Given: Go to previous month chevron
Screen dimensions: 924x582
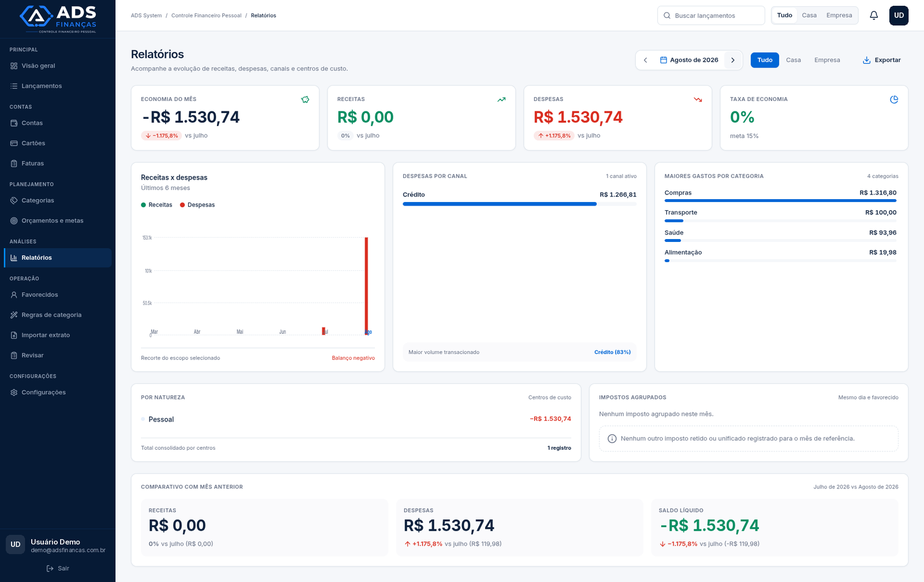Looking at the screenshot, I should tap(646, 60).
